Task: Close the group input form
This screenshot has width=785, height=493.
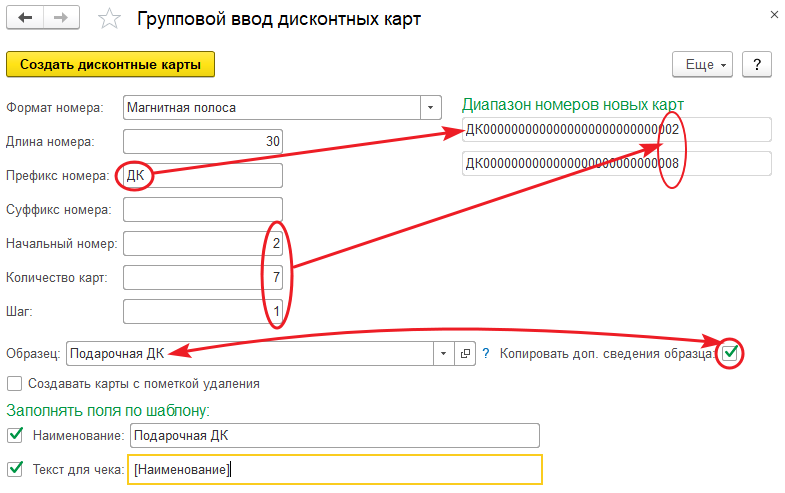Action: click(x=771, y=15)
